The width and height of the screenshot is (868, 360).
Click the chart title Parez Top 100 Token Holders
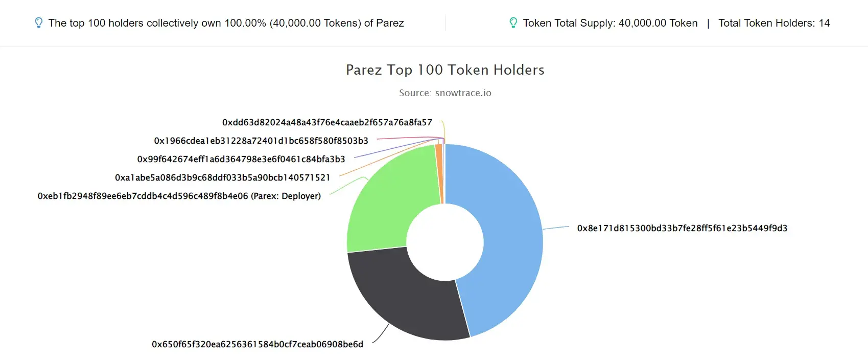(x=445, y=70)
